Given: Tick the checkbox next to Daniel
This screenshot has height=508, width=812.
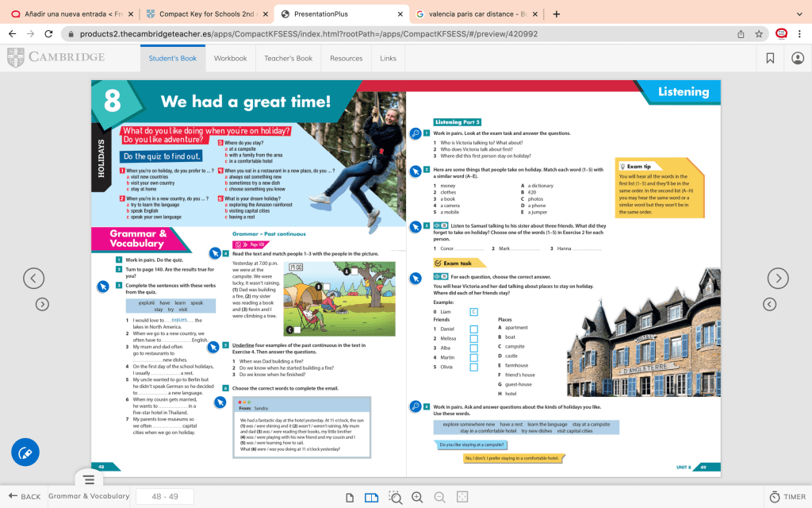Looking at the screenshot, I should click(x=473, y=328).
